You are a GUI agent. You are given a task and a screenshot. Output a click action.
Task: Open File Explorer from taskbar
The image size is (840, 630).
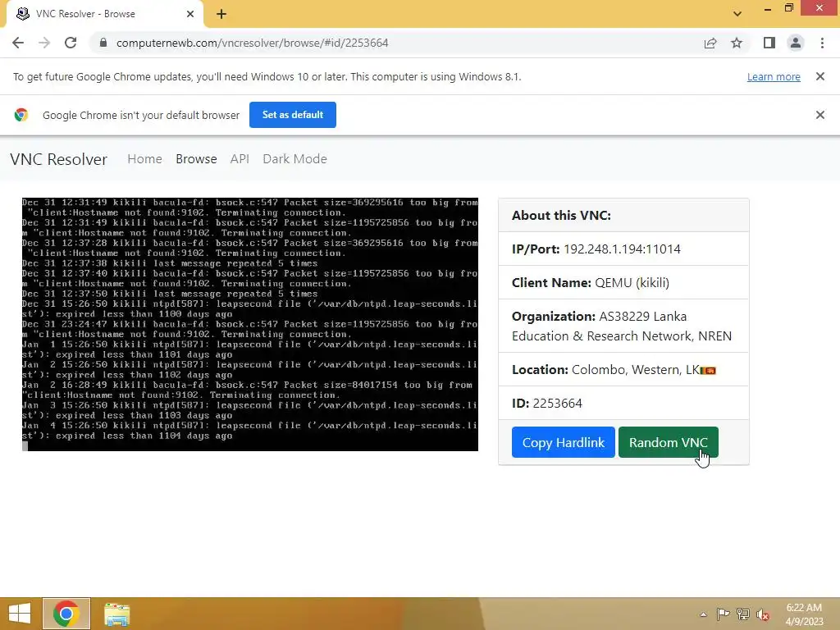coord(116,614)
